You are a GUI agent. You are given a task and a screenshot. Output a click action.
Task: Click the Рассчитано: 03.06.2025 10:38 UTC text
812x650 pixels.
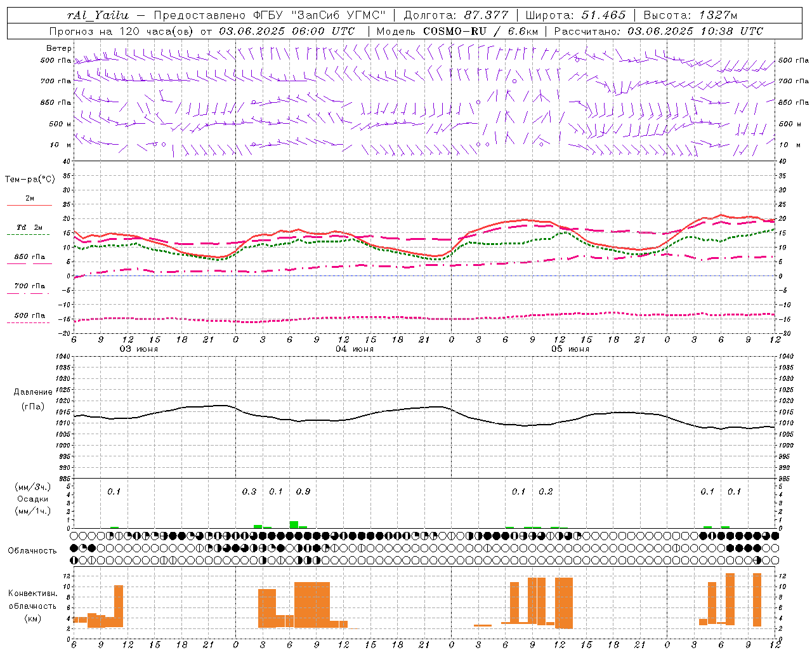pyautogui.click(x=658, y=31)
